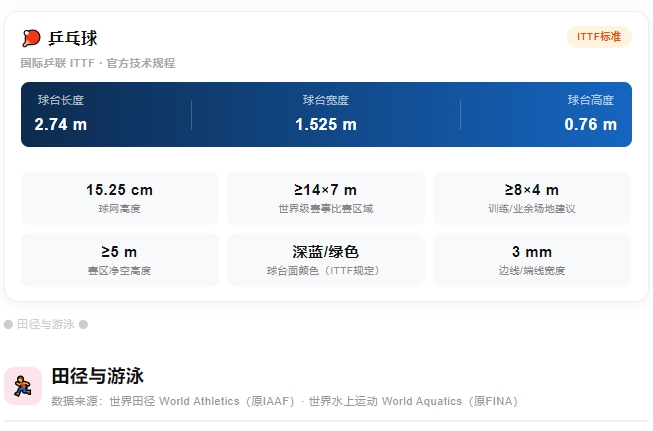Select the 球台长度 2.74 m stat
The height and width of the screenshot is (431, 653).
click(x=61, y=114)
